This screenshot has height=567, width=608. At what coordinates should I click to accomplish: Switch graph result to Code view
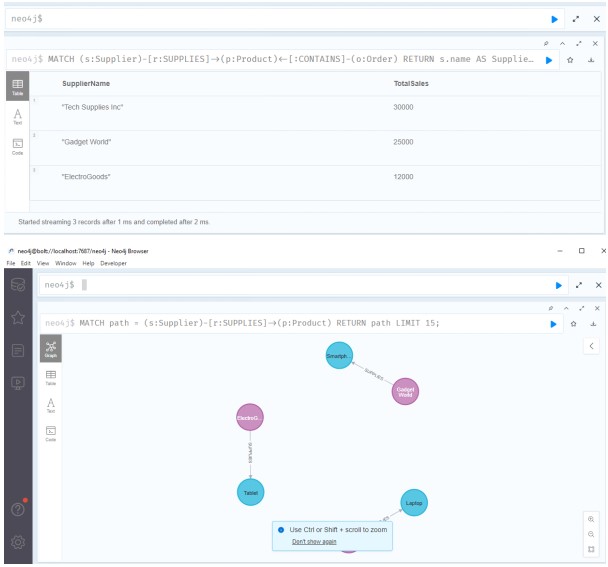(50, 433)
